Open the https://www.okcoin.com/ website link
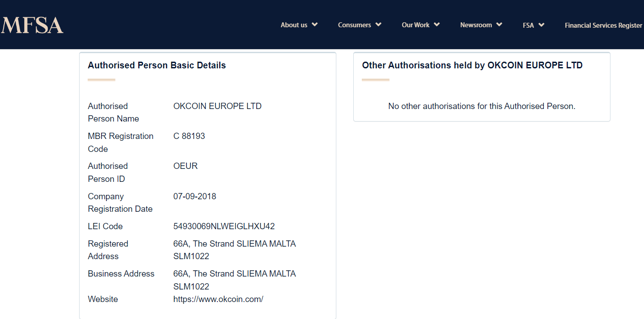This screenshot has height=319, width=644. tap(218, 299)
